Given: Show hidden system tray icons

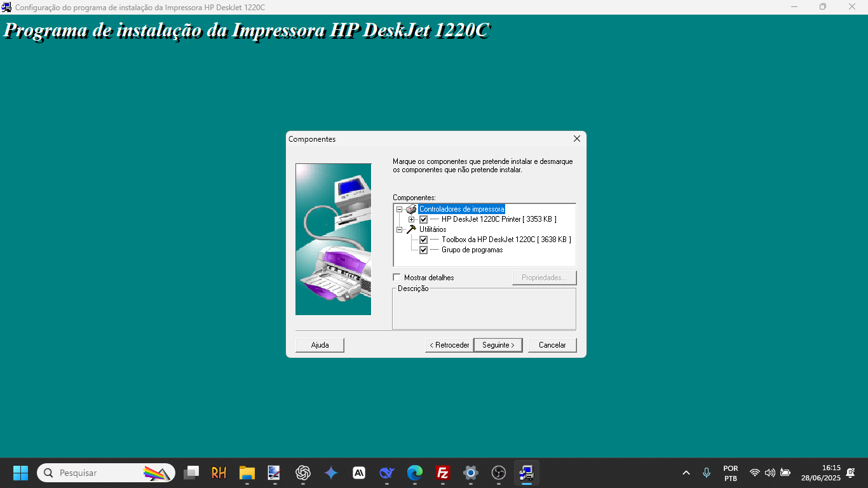Looking at the screenshot, I should tap(686, 473).
